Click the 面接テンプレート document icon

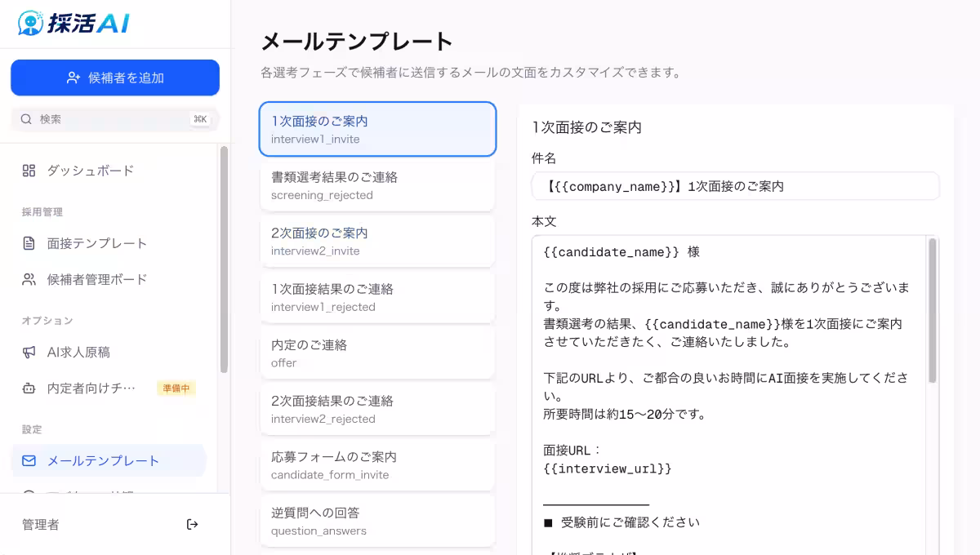[x=29, y=243]
